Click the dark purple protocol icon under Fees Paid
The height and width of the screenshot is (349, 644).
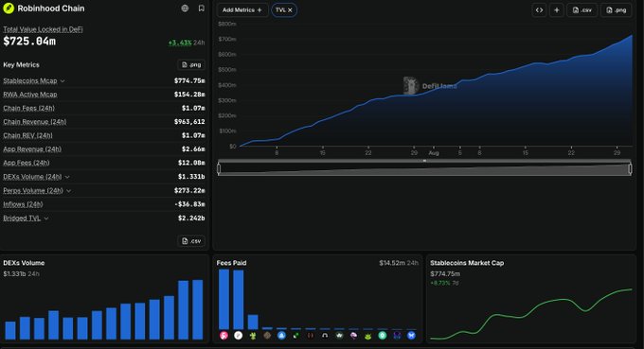coord(397,336)
